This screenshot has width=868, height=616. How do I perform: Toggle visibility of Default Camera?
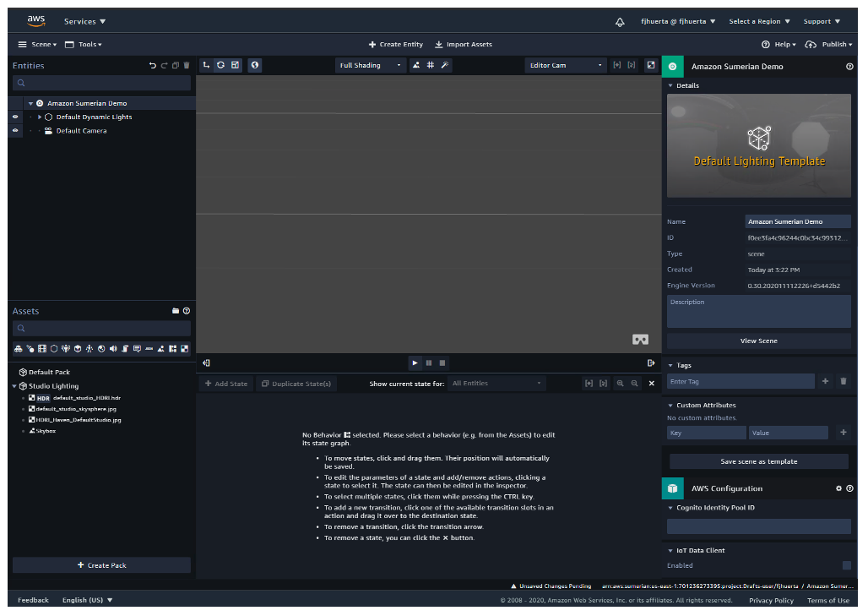(15, 131)
